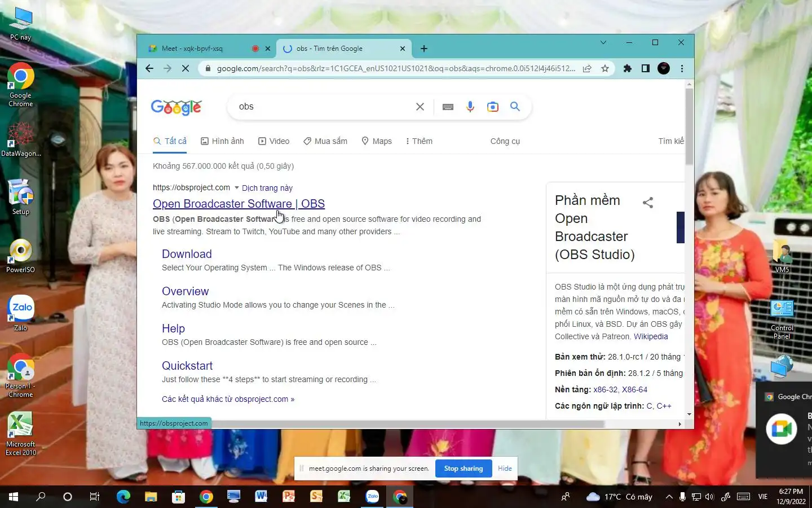812x508 pixels.
Task: Click the Chrome address bar URL
Action: click(396, 68)
